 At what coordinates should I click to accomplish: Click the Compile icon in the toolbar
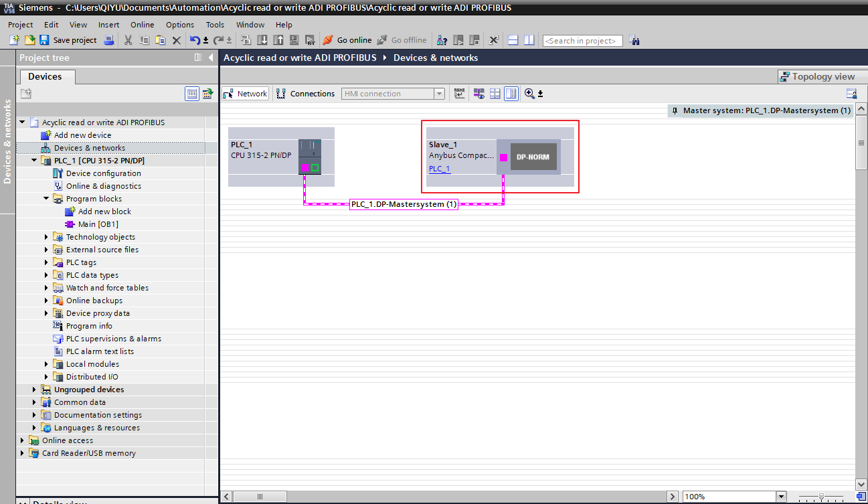click(246, 40)
